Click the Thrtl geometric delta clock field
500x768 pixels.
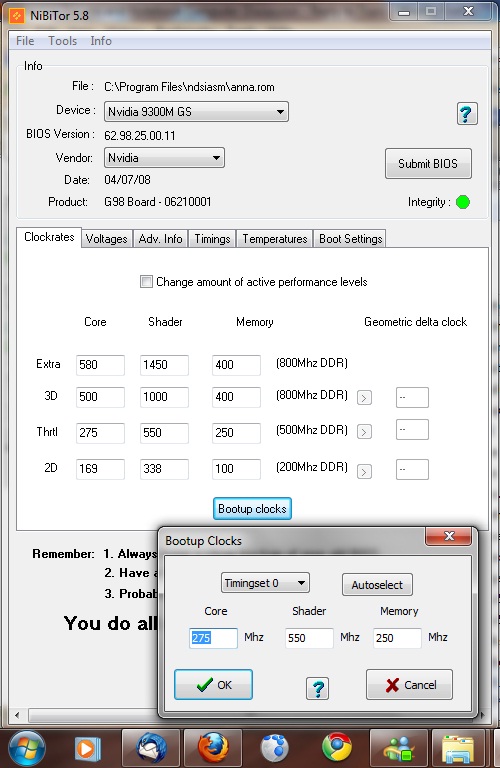(412, 430)
